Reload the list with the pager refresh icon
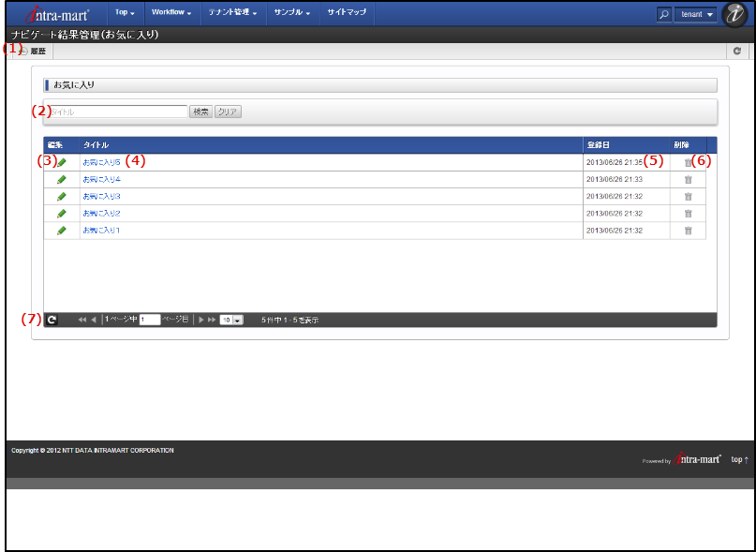The image size is (756, 552). 52,320
